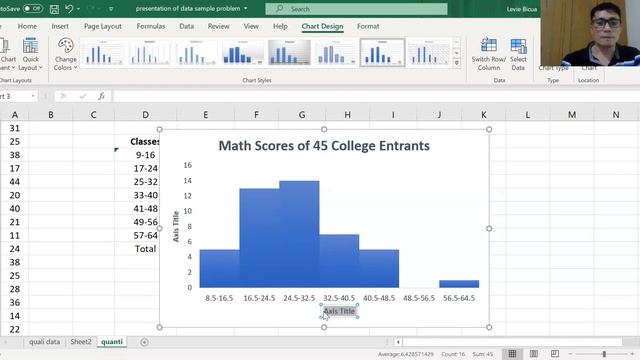Apply the sixth chart style thumbnail
The image size is (640, 360).
[x=336, y=53]
